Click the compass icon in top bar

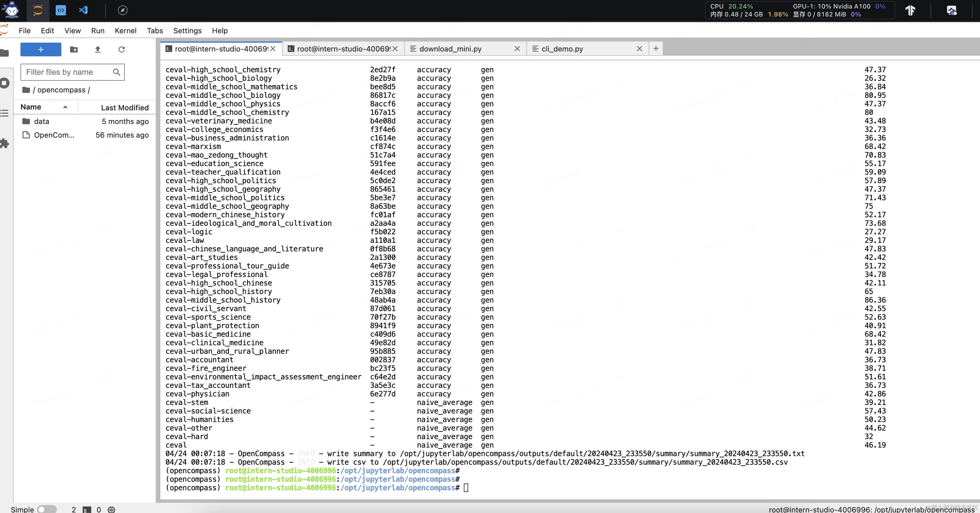(x=122, y=10)
